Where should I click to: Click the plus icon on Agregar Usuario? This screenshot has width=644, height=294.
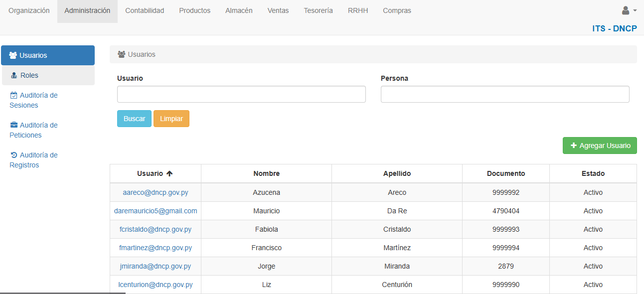573,146
